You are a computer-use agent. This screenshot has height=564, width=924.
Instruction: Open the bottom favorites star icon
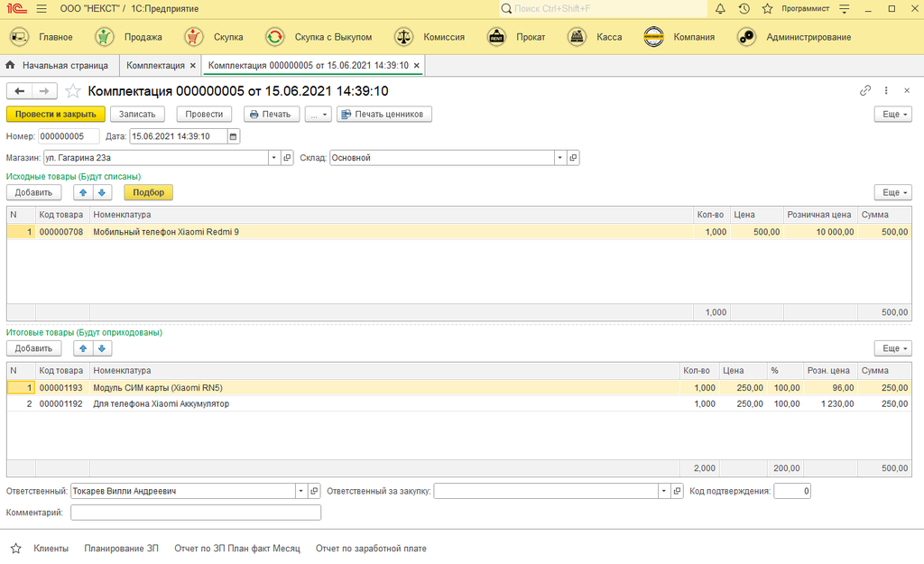click(x=16, y=549)
